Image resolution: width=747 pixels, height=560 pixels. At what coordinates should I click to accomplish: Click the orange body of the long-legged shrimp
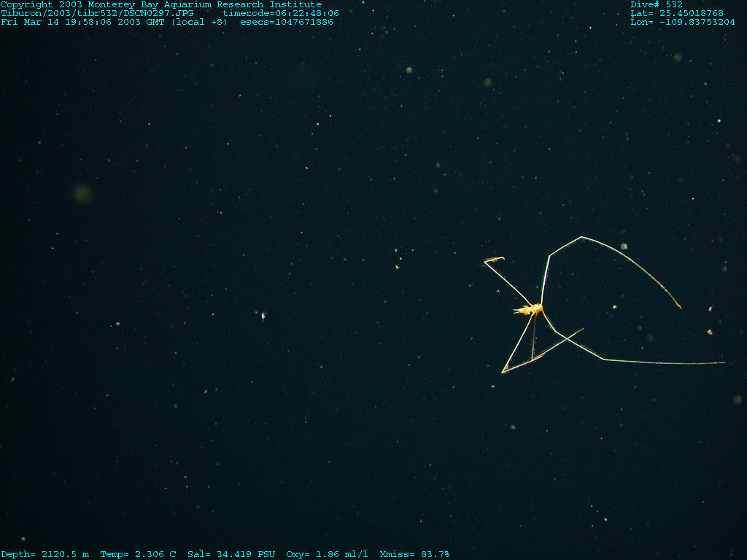pyautogui.click(x=529, y=310)
